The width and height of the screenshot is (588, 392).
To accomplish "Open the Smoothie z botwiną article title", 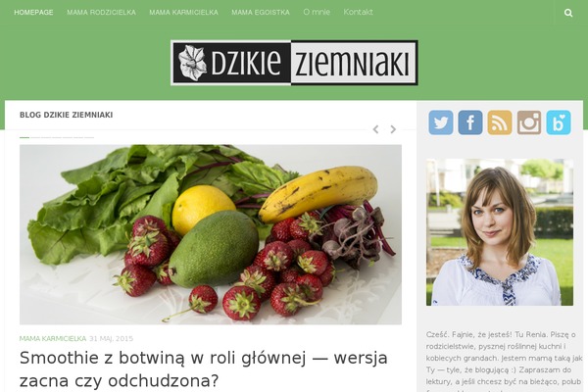I will 203,369.
